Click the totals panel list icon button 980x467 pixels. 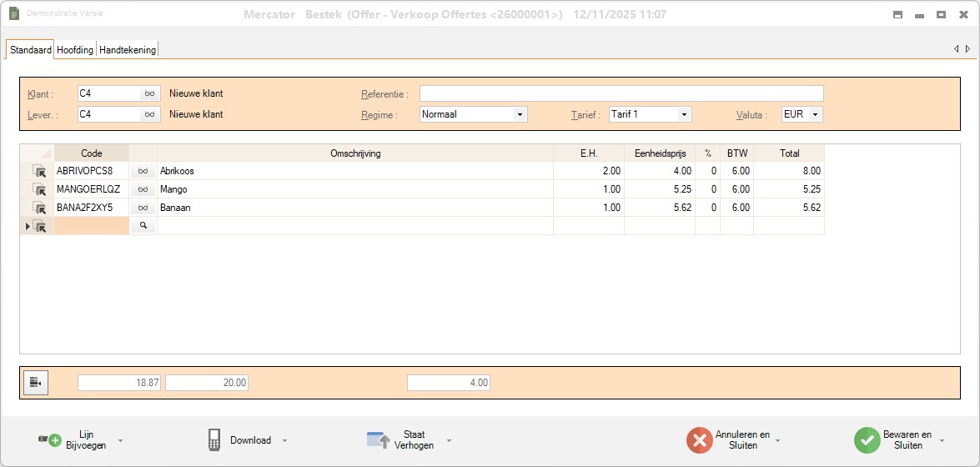pyautogui.click(x=36, y=383)
